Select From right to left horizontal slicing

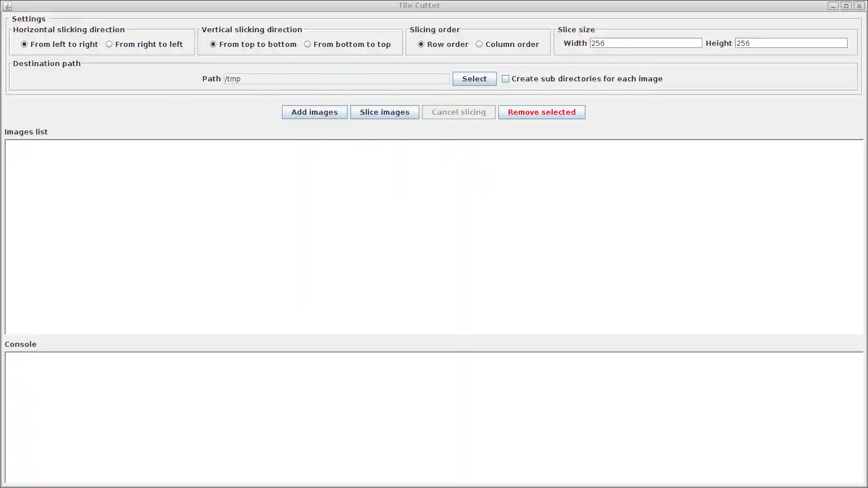tap(108, 44)
